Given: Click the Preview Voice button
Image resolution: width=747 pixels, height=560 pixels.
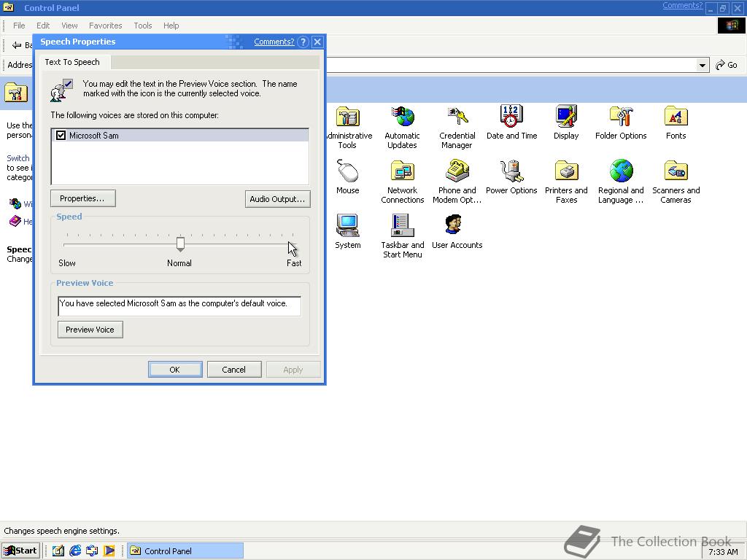Looking at the screenshot, I should pyautogui.click(x=90, y=330).
